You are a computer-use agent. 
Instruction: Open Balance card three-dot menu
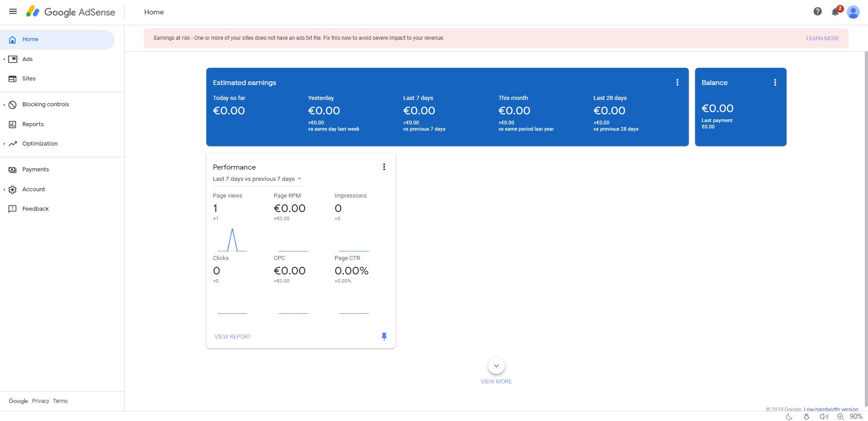point(775,82)
